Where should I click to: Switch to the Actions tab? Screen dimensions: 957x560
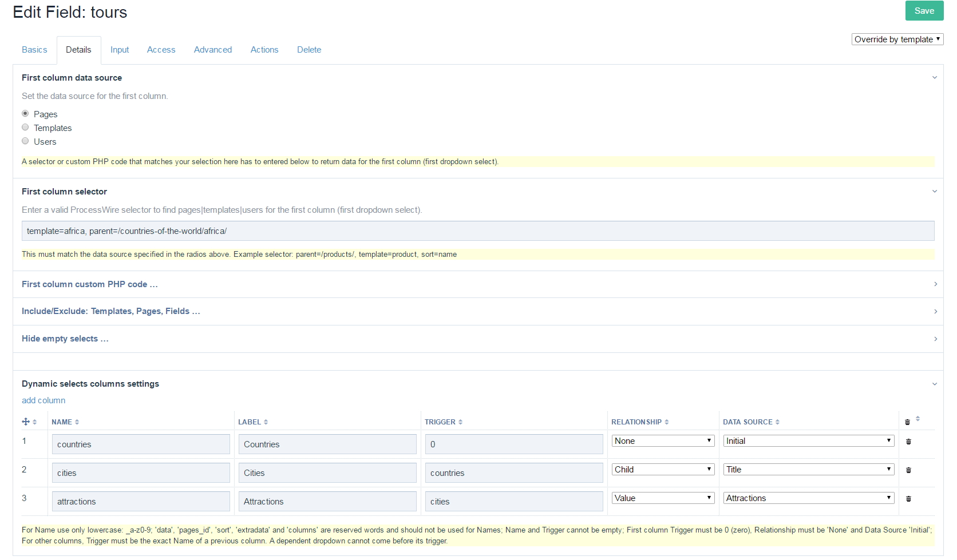(x=264, y=50)
